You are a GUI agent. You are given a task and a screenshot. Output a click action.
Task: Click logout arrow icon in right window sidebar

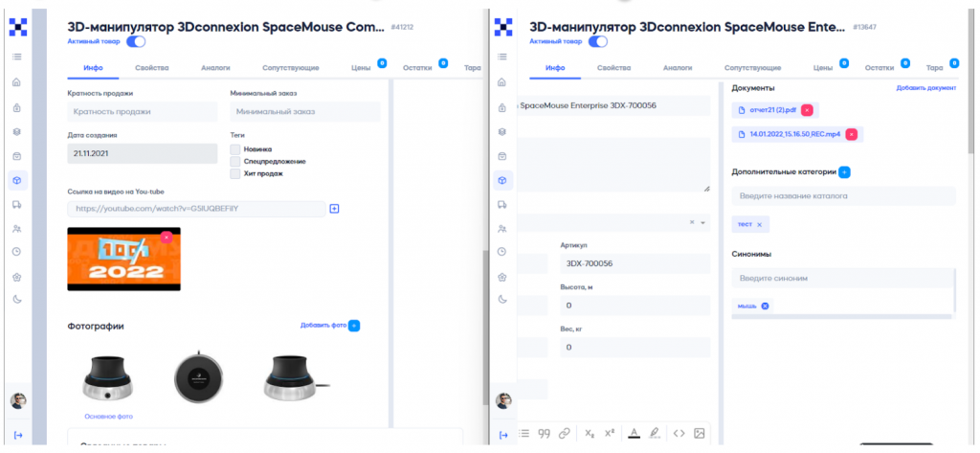click(x=503, y=436)
